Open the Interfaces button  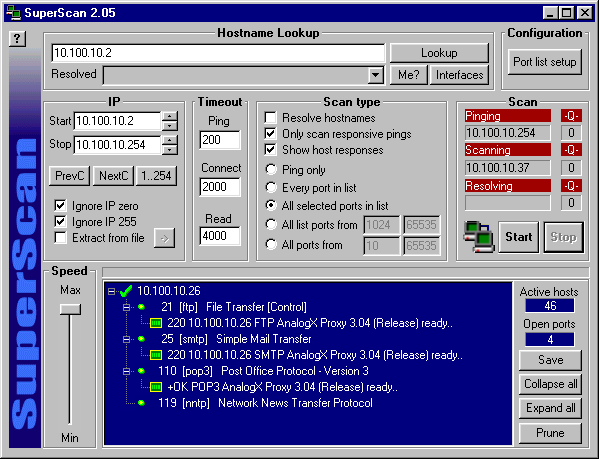click(459, 75)
